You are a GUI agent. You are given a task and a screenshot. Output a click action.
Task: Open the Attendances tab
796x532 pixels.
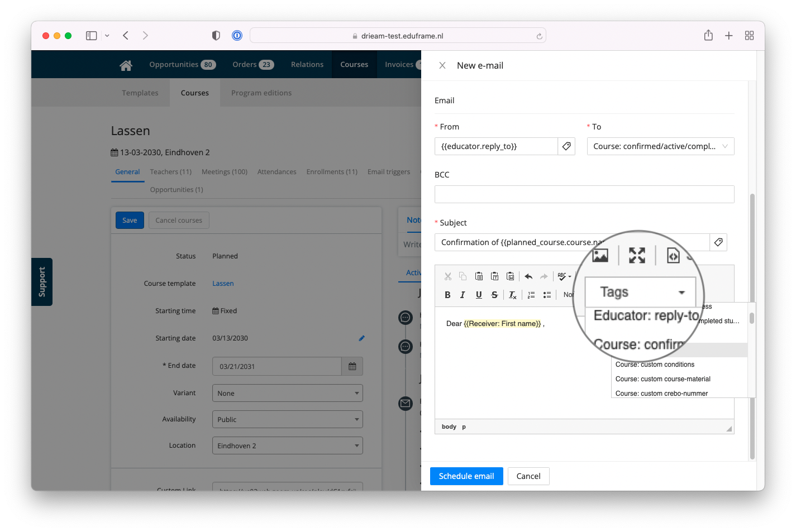277,172
